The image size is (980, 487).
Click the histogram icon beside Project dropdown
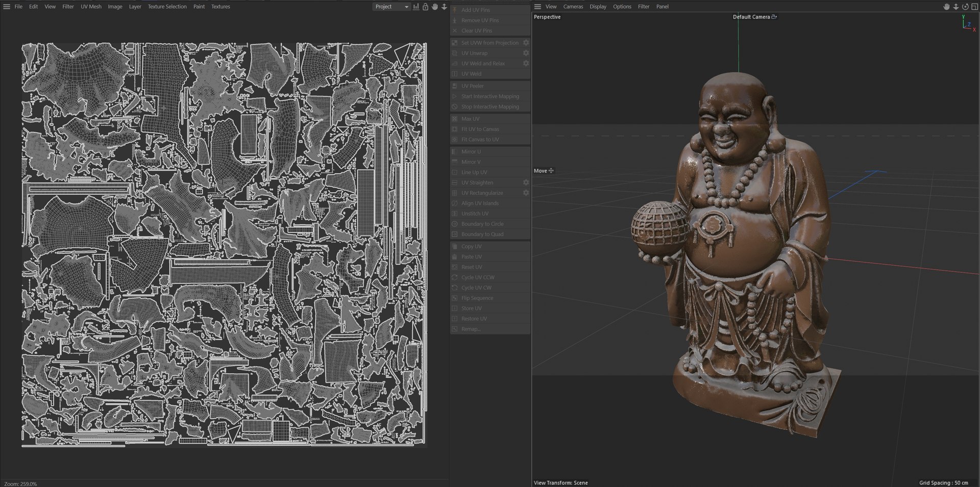click(416, 7)
